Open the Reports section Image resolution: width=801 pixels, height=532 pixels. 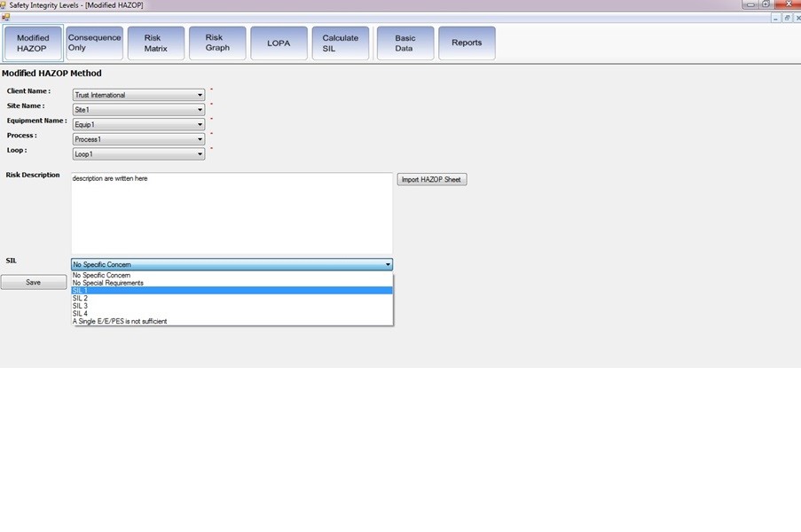point(467,42)
